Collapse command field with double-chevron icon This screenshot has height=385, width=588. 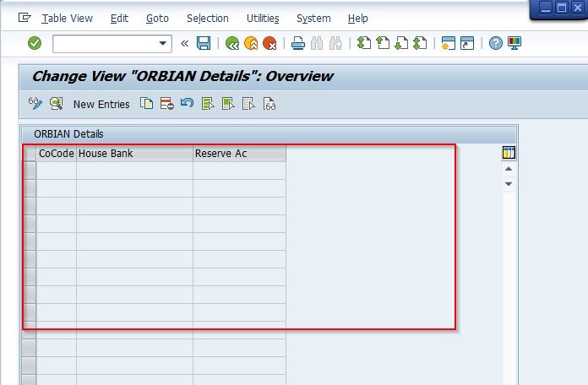point(184,44)
